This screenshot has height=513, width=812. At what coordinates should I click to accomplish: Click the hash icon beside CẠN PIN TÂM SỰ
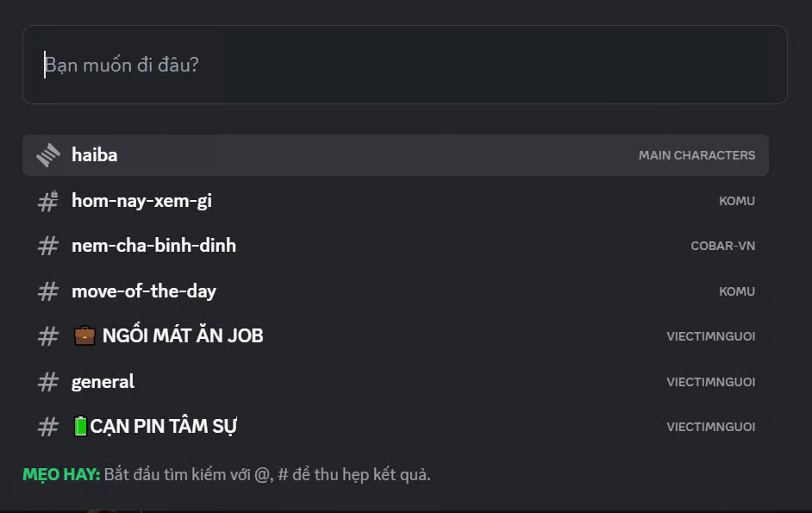(48, 427)
